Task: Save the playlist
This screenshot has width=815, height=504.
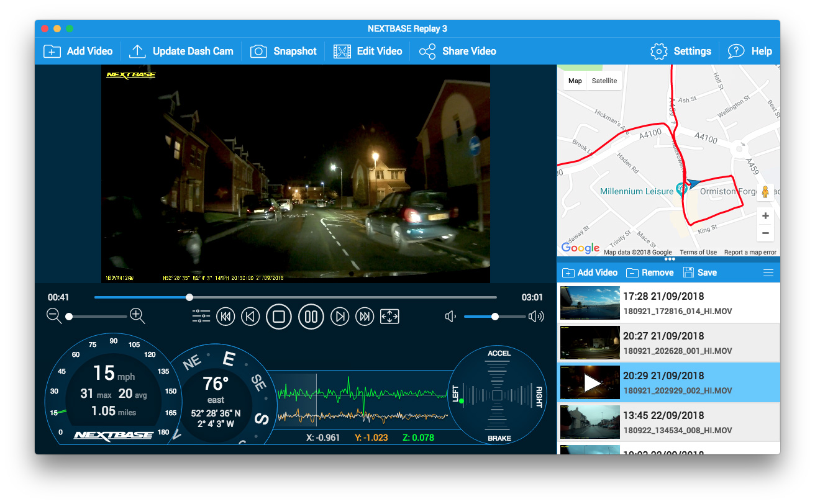Action: click(700, 272)
